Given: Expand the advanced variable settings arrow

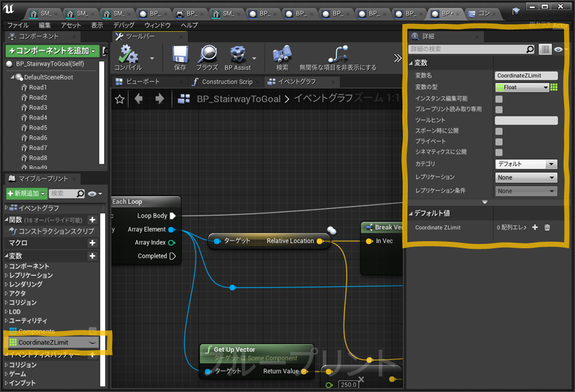Looking at the screenshot, I should [x=485, y=202].
